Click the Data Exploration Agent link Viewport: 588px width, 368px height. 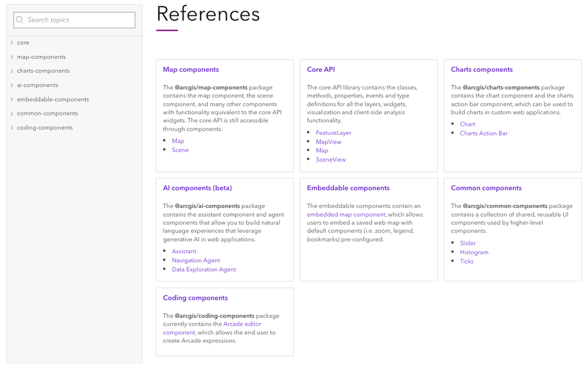204,270
